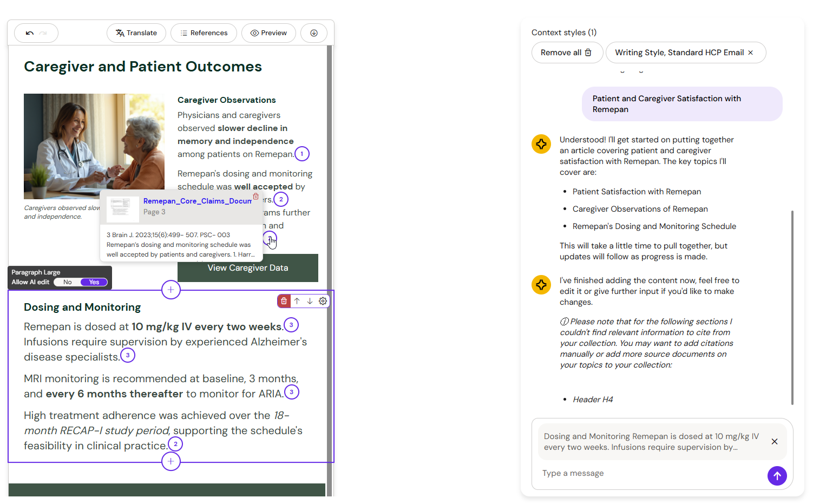Click the document page thumbnail in citation popup
Image resolution: width=813 pixels, height=504 pixels.
point(123,208)
